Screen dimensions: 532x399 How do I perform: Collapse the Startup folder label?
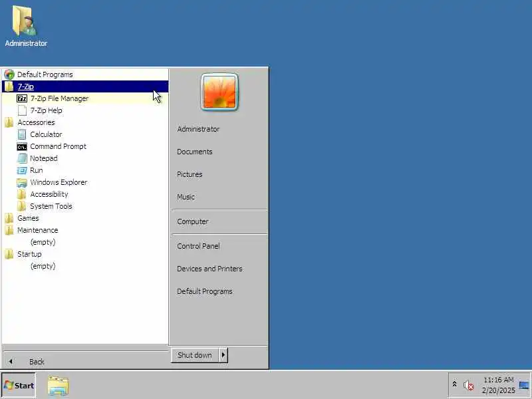[x=29, y=254]
